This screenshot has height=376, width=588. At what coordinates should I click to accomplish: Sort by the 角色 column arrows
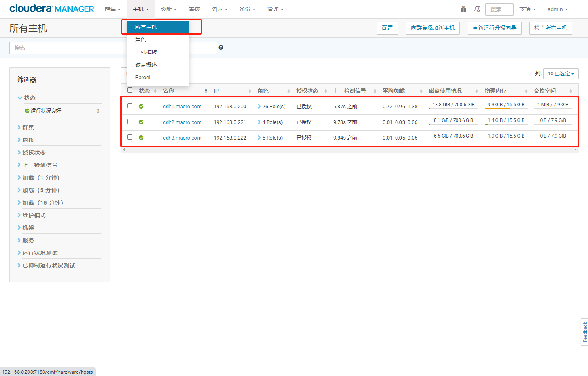(x=289, y=91)
